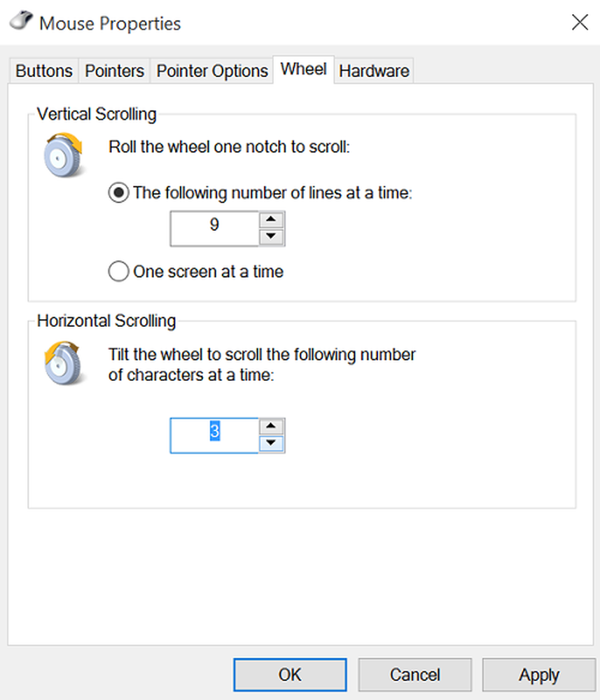Image resolution: width=600 pixels, height=700 pixels.
Task: Decrease the vertical scroll lines value
Action: pyautogui.click(x=272, y=237)
